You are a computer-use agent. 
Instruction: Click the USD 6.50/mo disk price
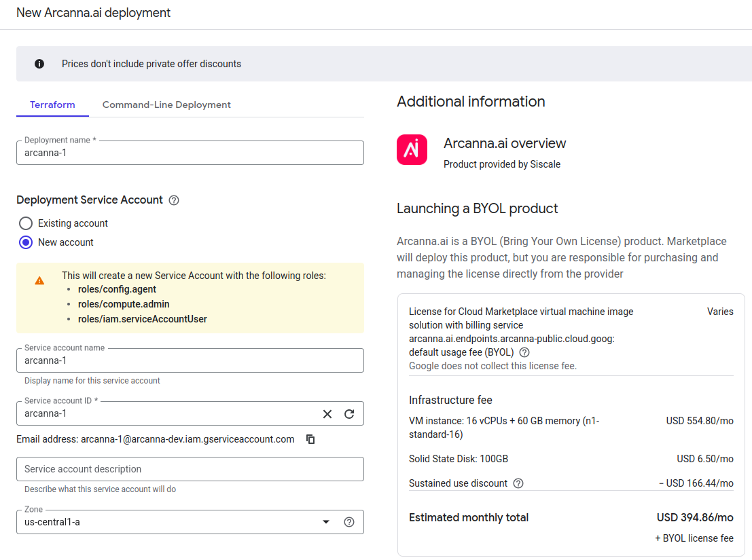coord(705,459)
